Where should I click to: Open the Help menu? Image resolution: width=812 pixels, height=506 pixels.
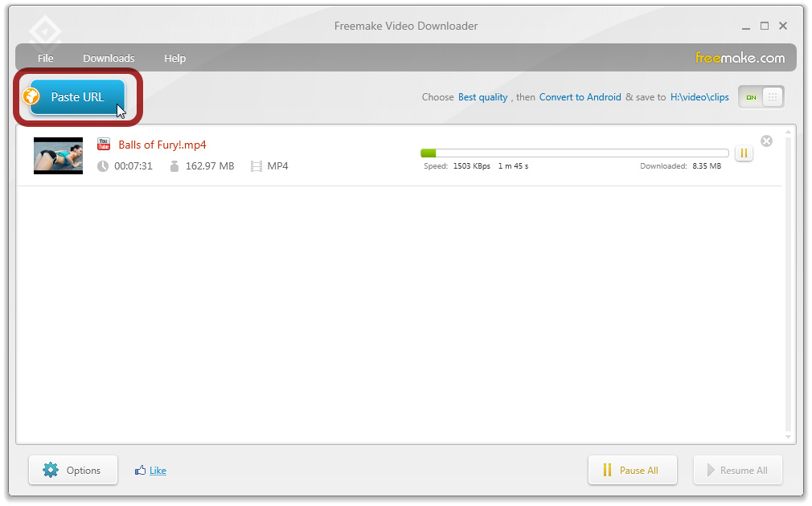175,58
